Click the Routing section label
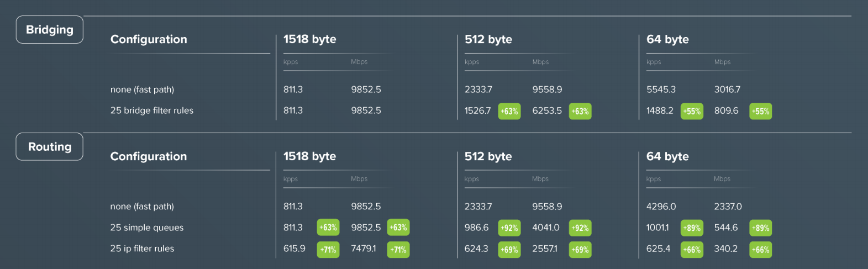868x269 pixels. pos(49,147)
